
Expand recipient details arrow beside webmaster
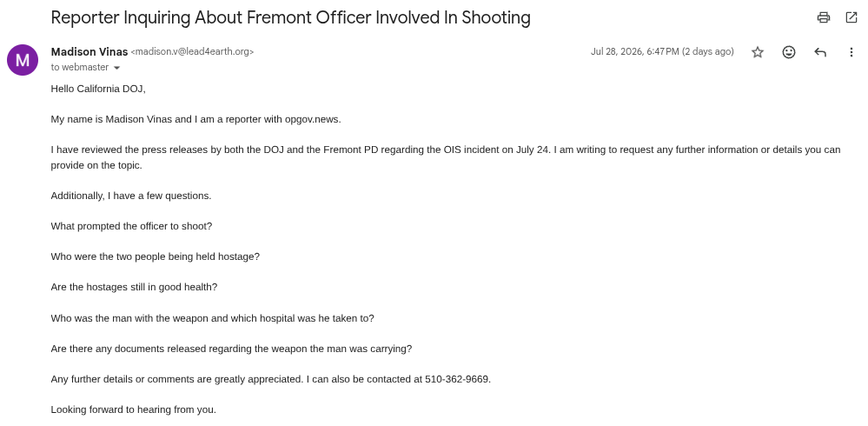click(116, 68)
